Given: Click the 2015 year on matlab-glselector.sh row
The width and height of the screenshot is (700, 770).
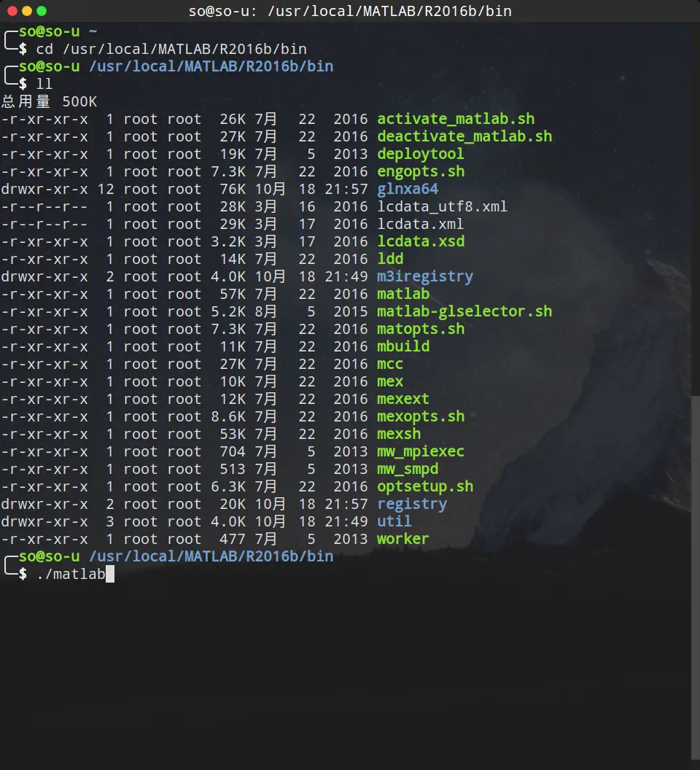Looking at the screenshot, I should coord(350,311).
